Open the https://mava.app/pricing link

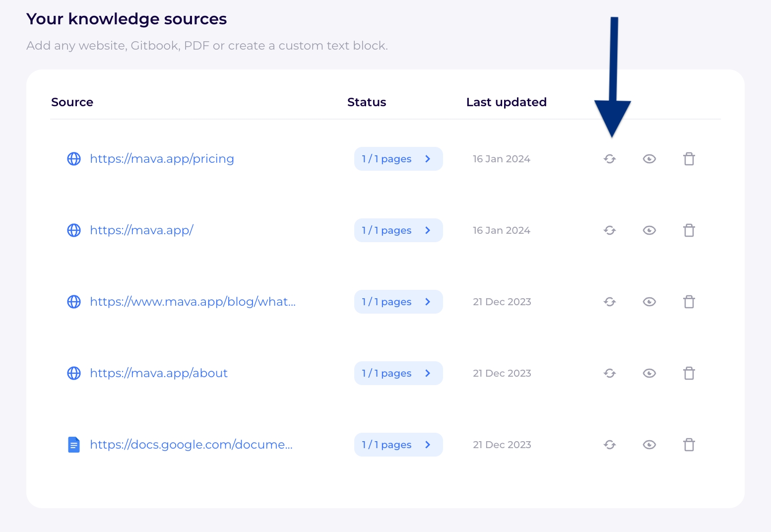(162, 159)
